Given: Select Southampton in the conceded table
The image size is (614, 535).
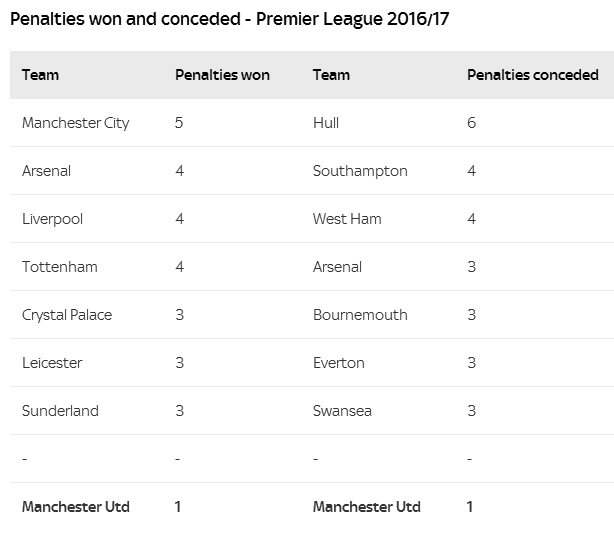Looking at the screenshot, I should tap(360, 171).
